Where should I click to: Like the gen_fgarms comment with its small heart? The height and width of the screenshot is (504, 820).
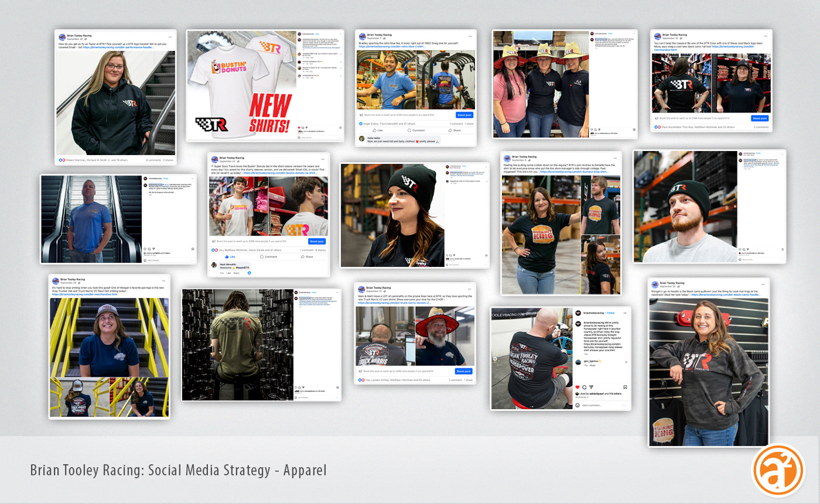(x=627, y=361)
